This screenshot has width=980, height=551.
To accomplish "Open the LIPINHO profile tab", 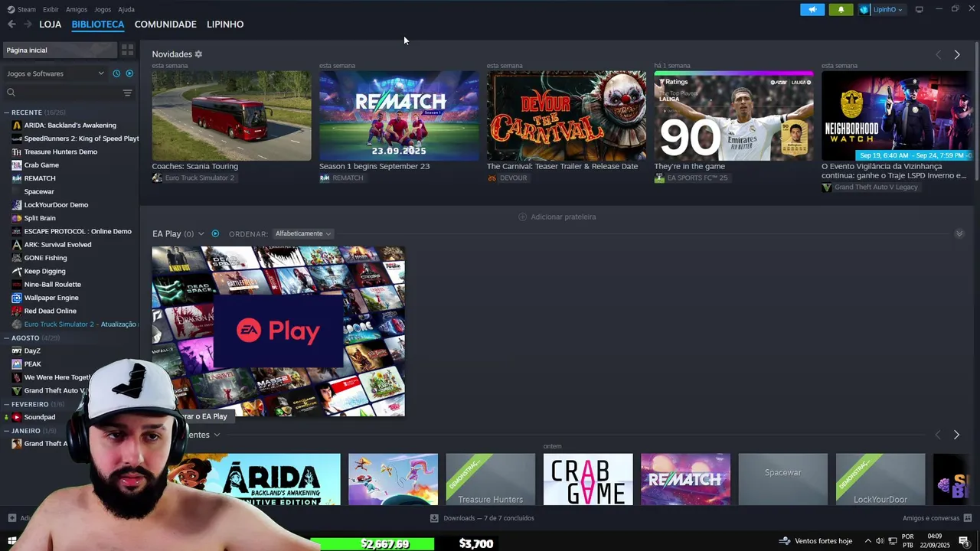I will point(225,24).
